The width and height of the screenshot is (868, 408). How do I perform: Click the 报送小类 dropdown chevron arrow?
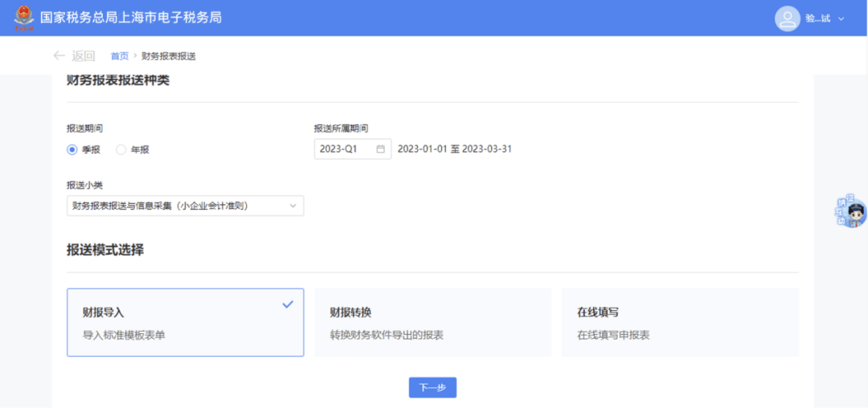tap(293, 206)
